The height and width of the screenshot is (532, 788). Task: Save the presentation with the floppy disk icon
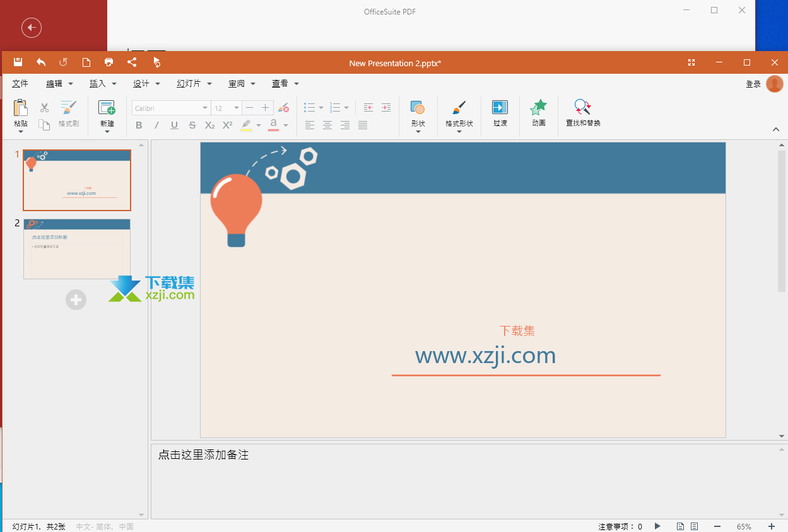pyautogui.click(x=18, y=62)
